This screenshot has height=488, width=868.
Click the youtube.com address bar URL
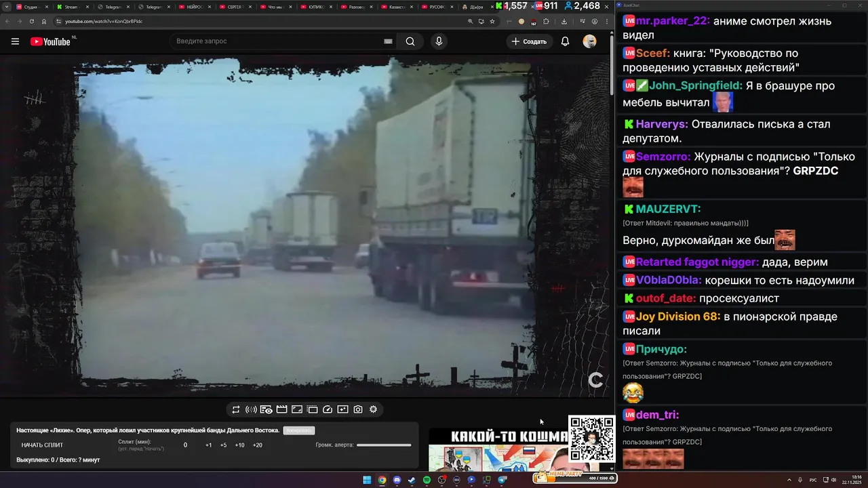click(x=104, y=21)
